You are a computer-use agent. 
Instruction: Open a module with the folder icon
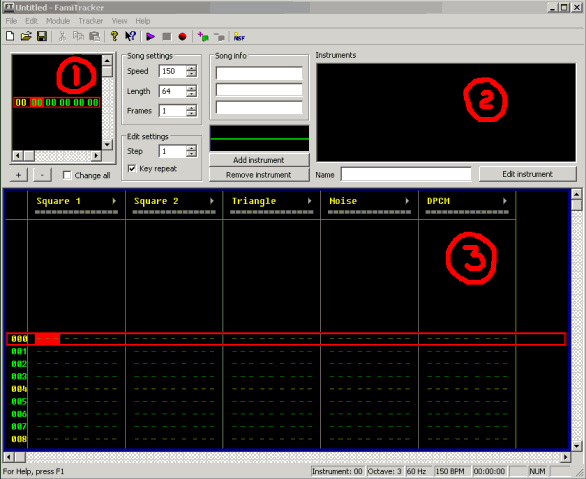coord(26,36)
